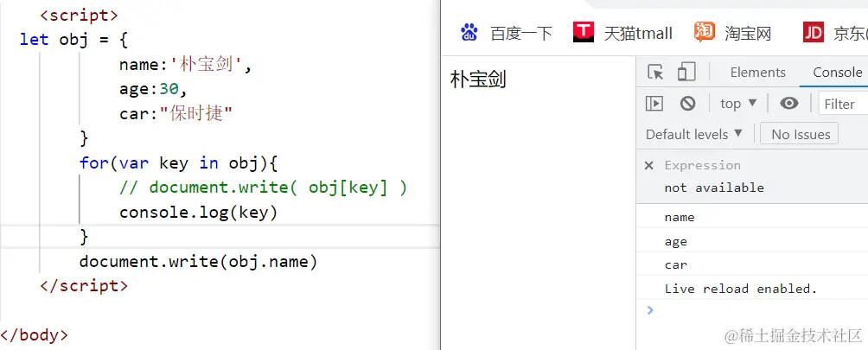Open the JD red bookmark icon
The image size is (868, 350).
(814, 33)
